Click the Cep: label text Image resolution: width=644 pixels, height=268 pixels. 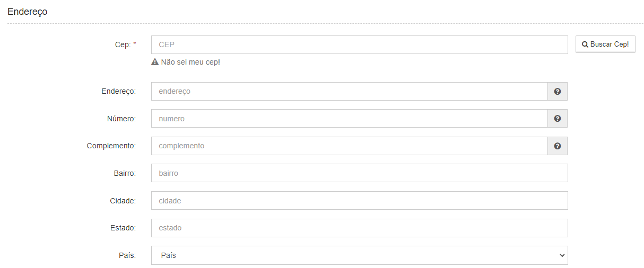(123, 45)
